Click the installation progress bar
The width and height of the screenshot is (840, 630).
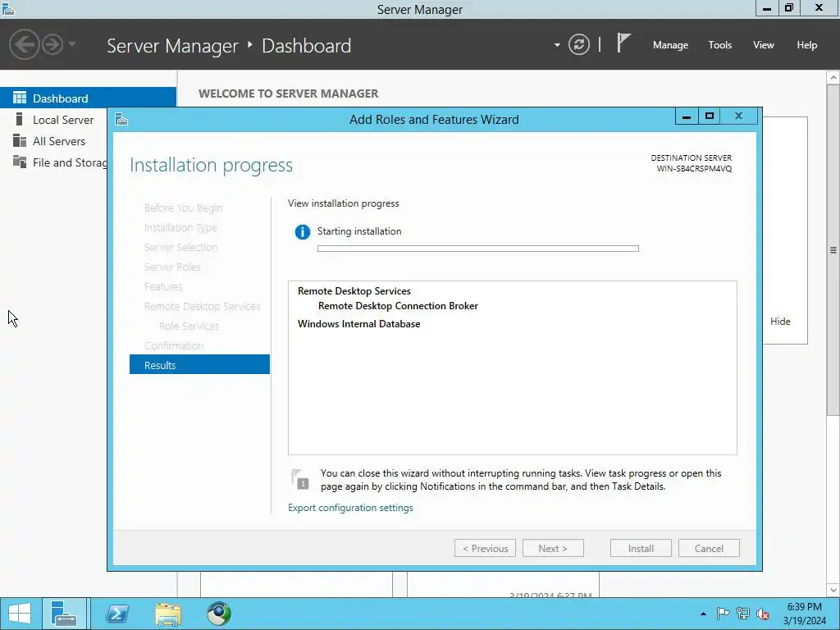[478, 249]
